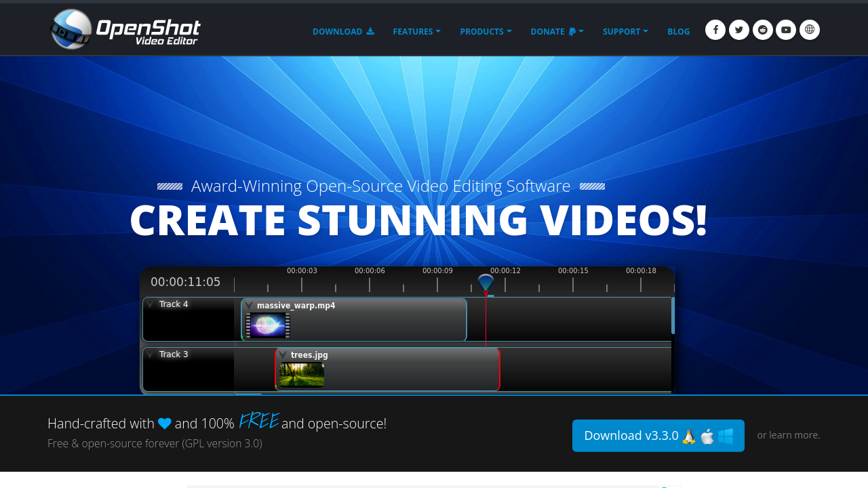Open the language selection globe icon
868x488 pixels.
tap(810, 30)
